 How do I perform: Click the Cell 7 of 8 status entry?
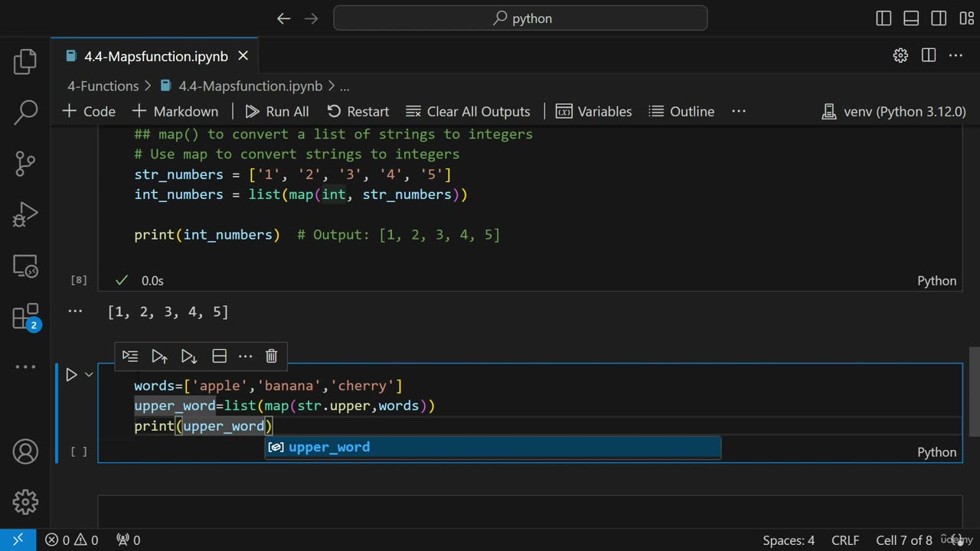tap(904, 540)
